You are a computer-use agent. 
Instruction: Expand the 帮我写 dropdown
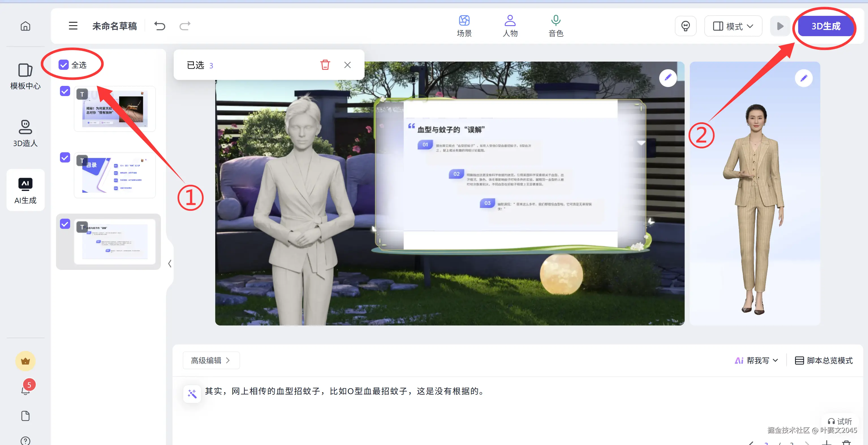coord(757,360)
